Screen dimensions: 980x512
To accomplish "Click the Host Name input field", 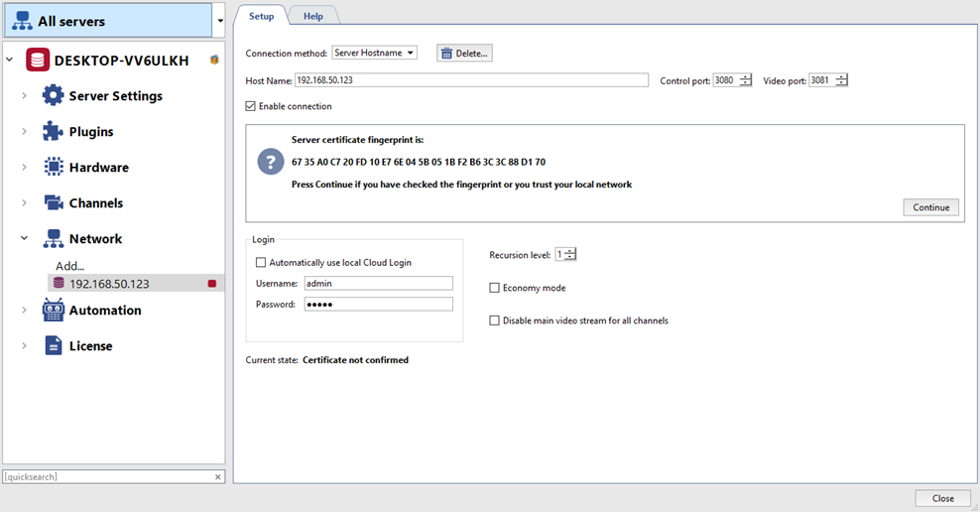I will [471, 80].
